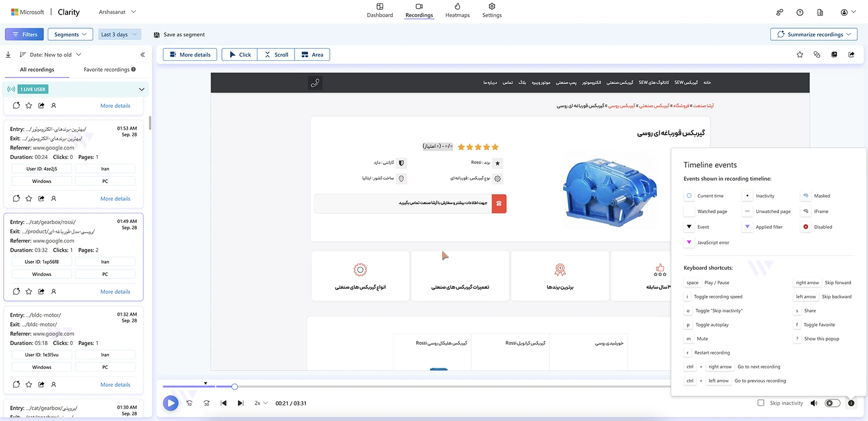The width and height of the screenshot is (868, 421).
Task: Share the current recording from the player toolbar
Action: pyautogui.click(x=851, y=55)
